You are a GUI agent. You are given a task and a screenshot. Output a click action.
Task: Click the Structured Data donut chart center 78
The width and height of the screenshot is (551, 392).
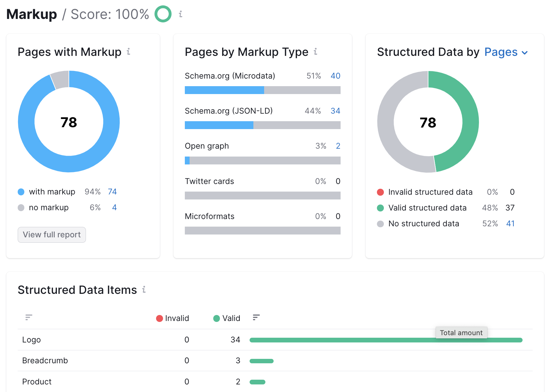click(428, 122)
